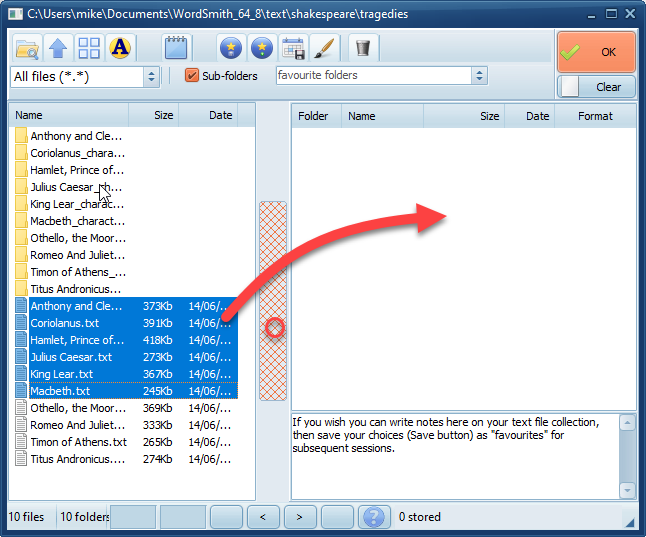646x537 pixels.
Task: Open the notepad icon in the toolbar
Action: [x=176, y=48]
